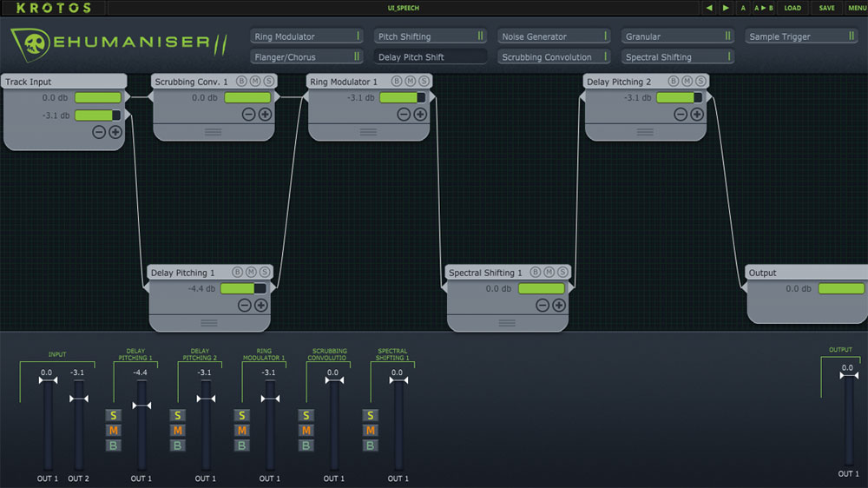Click the minus icon on Spectral Shifting 1 node
The image size is (868, 488).
(x=542, y=305)
